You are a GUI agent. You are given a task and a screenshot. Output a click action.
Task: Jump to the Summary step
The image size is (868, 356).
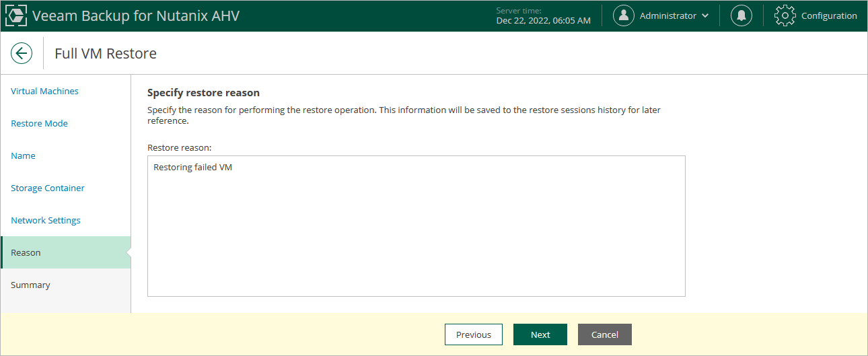click(30, 285)
